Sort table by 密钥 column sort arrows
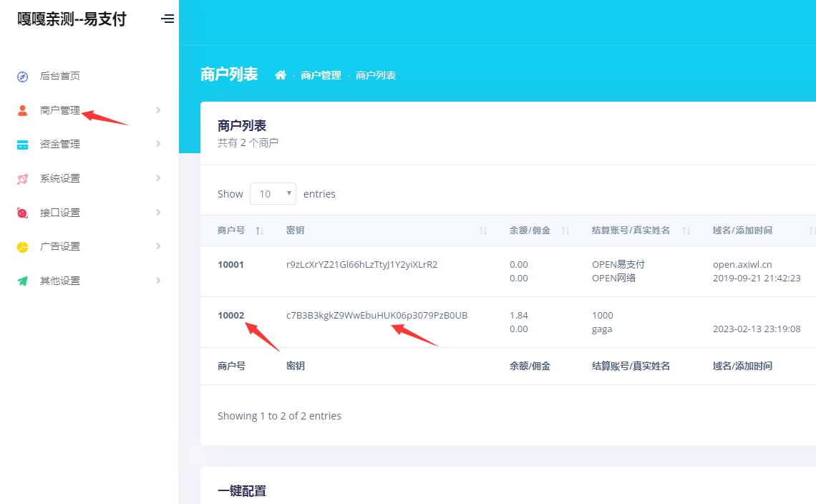Viewport: 816px width, 504px height. coord(483,231)
